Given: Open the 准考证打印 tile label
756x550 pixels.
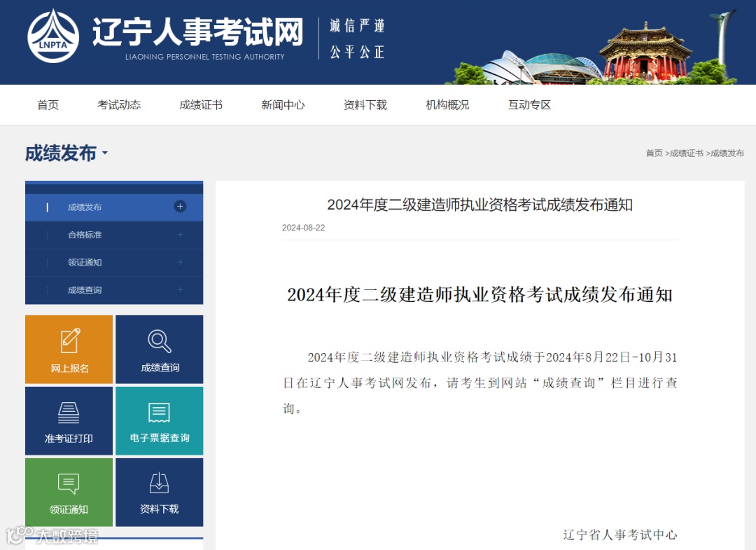Looking at the screenshot, I should pyautogui.click(x=69, y=439).
